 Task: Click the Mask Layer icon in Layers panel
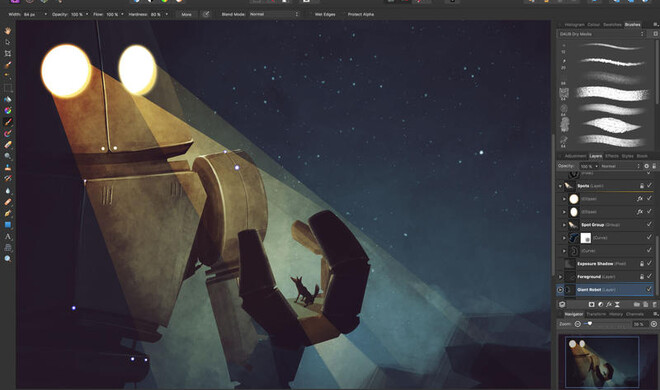[x=591, y=304]
